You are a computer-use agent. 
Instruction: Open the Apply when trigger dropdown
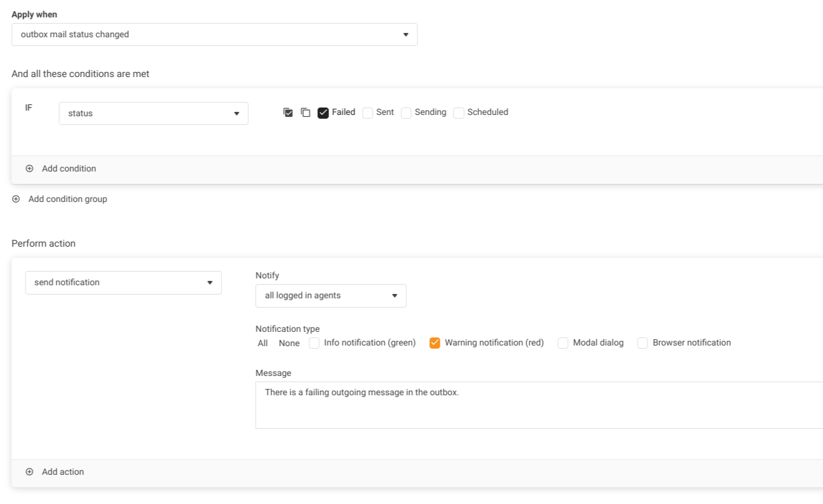[214, 35]
